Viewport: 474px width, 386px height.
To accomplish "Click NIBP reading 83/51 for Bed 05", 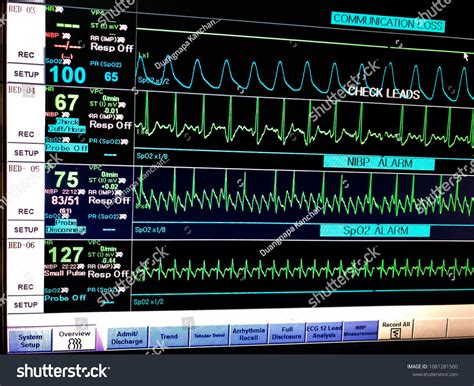I will click(x=65, y=200).
